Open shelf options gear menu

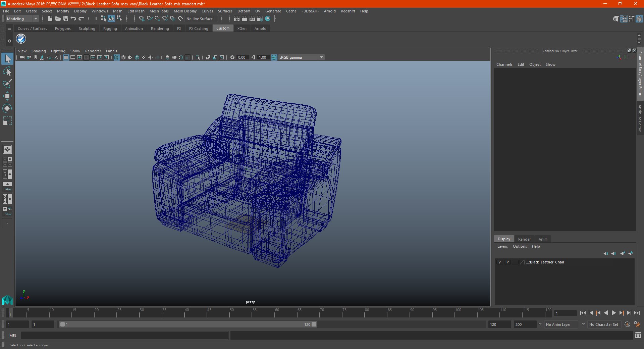coord(9,41)
